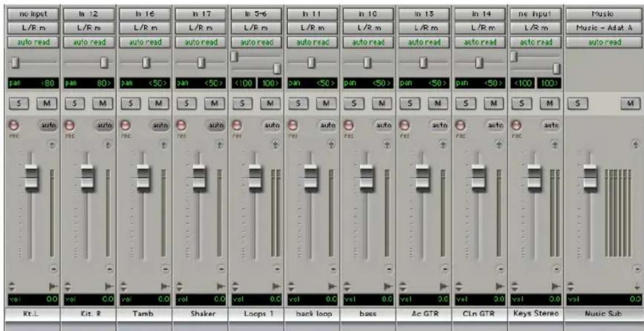Select the Music Sub track name
The height and width of the screenshot is (331, 644).
click(x=604, y=314)
